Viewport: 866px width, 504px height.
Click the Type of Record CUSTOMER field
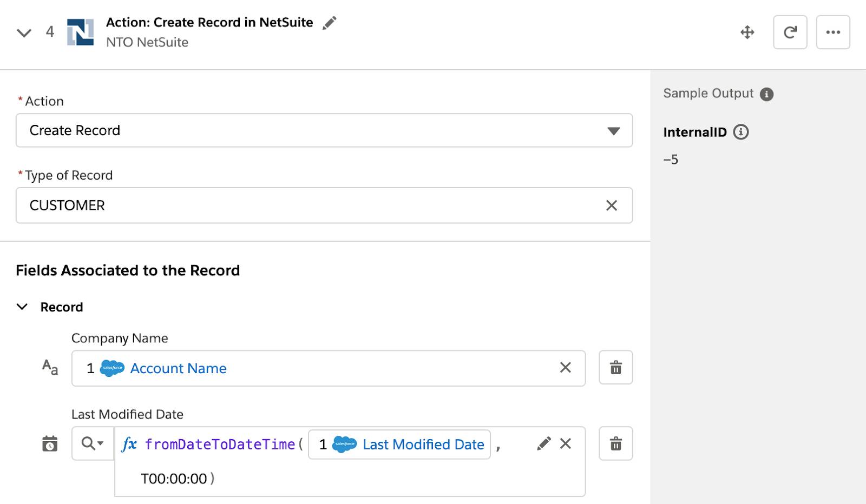(x=324, y=205)
